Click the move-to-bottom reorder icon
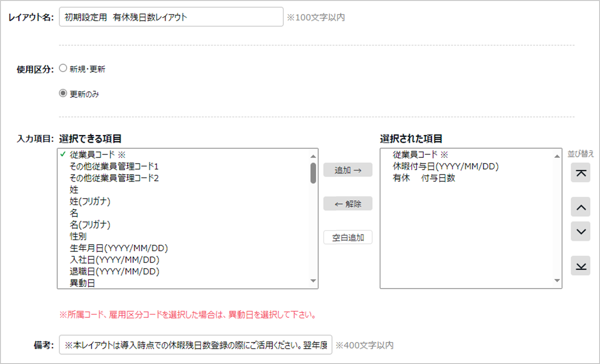This screenshot has width=600, height=364. tap(580, 266)
